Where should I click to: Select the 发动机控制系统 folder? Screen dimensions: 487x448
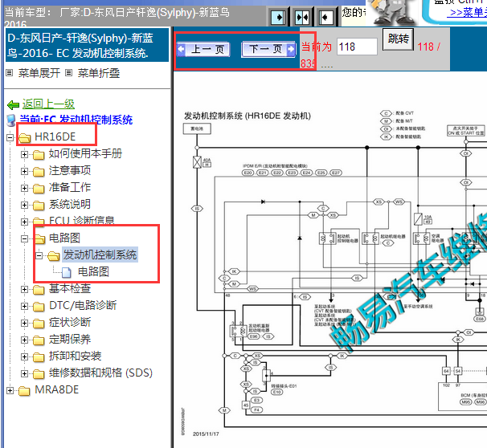tap(100, 255)
